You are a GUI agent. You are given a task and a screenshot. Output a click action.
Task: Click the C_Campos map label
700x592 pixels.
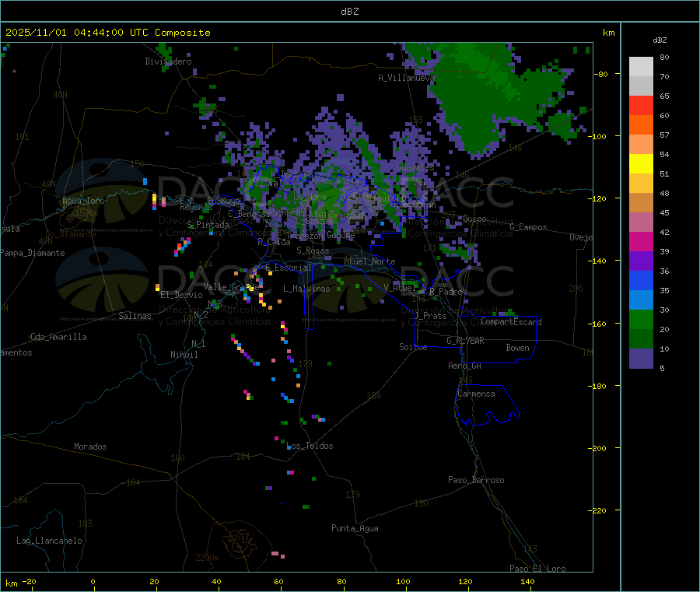[528, 227]
